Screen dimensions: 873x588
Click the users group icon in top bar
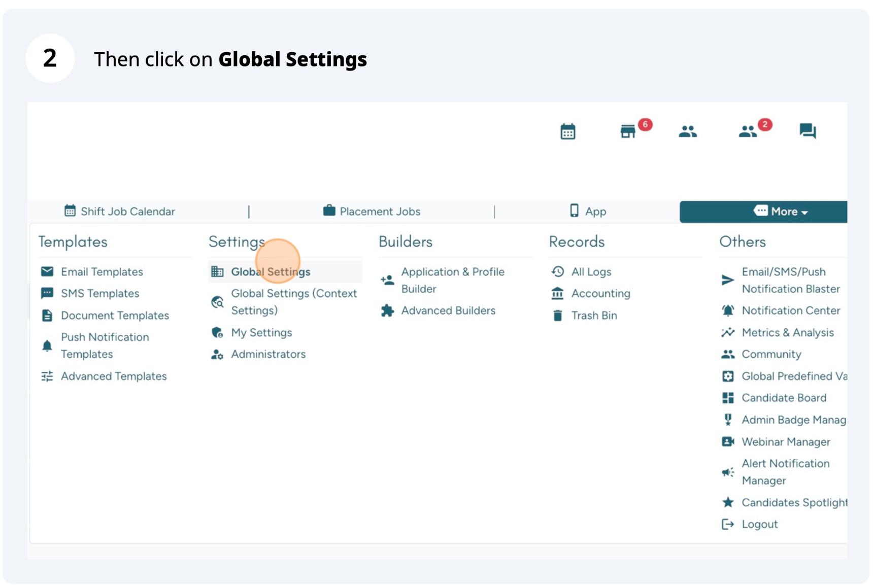pyautogui.click(x=688, y=132)
